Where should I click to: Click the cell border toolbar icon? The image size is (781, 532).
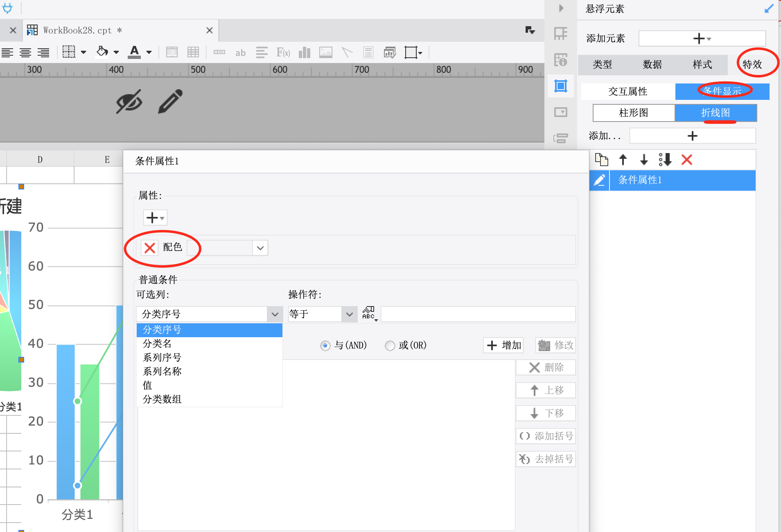69,52
